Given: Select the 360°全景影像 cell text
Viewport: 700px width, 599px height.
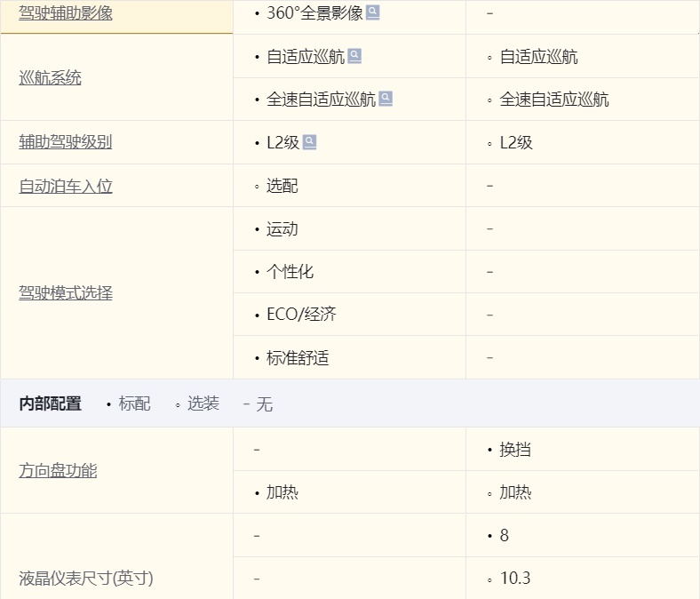Looking at the screenshot, I should click(x=314, y=13).
